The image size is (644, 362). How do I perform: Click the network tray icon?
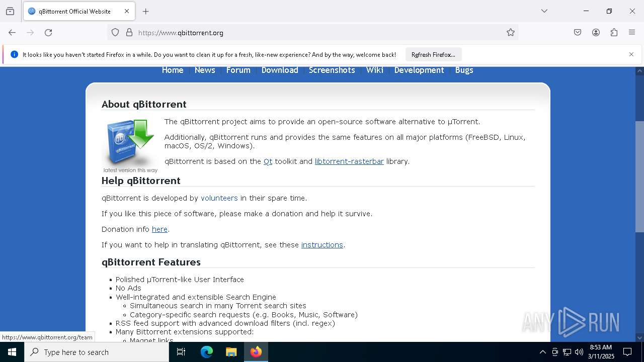pyautogui.click(x=567, y=352)
